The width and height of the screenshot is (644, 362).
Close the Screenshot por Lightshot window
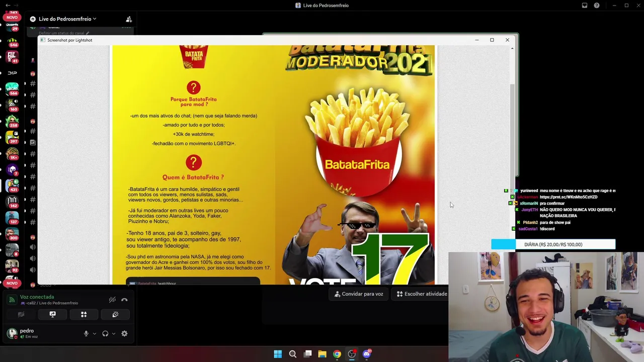tap(507, 40)
